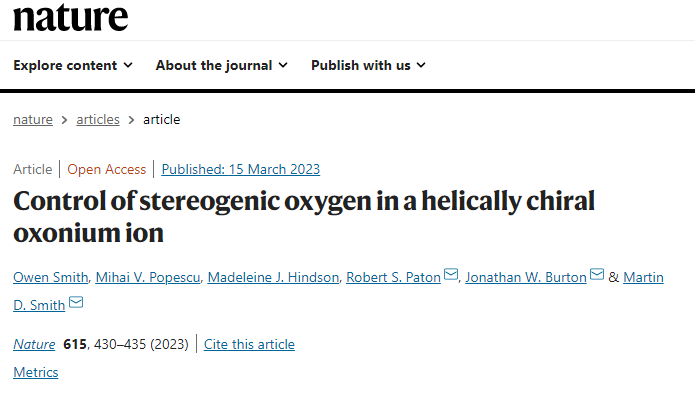Image resolution: width=695 pixels, height=399 pixels.
Task: Click the Nature logo
Action: pos(70,18)
